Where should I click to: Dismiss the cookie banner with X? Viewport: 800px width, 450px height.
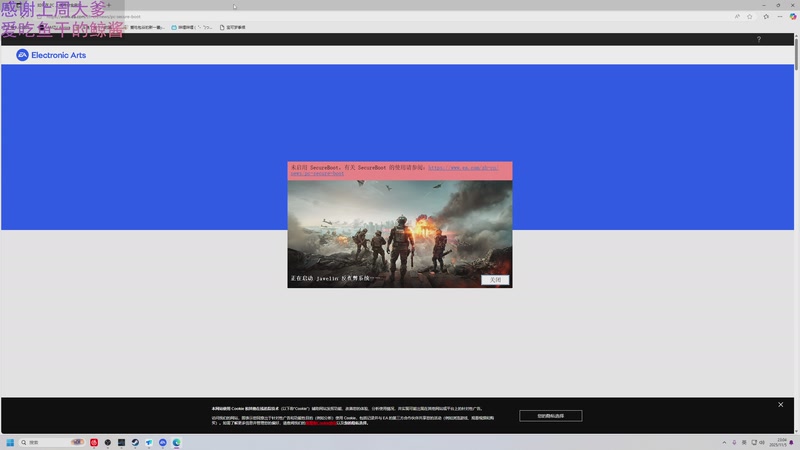[780, 405]
